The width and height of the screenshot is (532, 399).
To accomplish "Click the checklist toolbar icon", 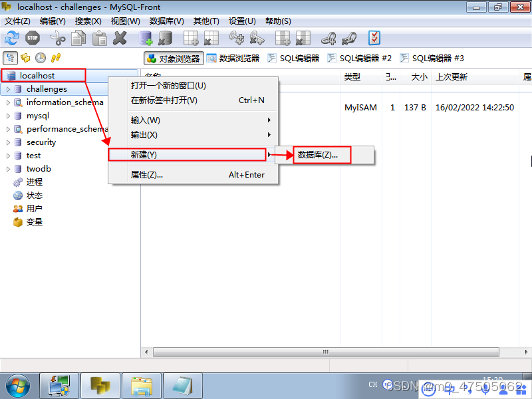I will tap(374, 38).
